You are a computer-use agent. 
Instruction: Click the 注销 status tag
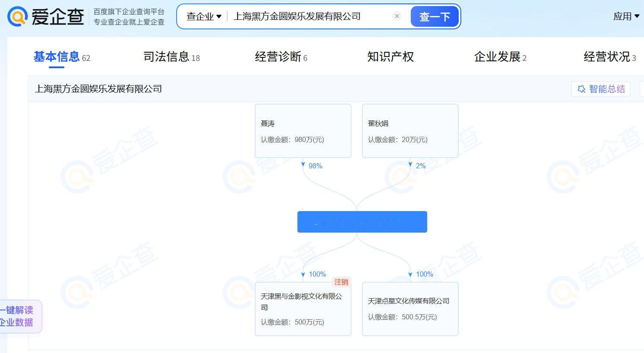click(x=341, y=282)
